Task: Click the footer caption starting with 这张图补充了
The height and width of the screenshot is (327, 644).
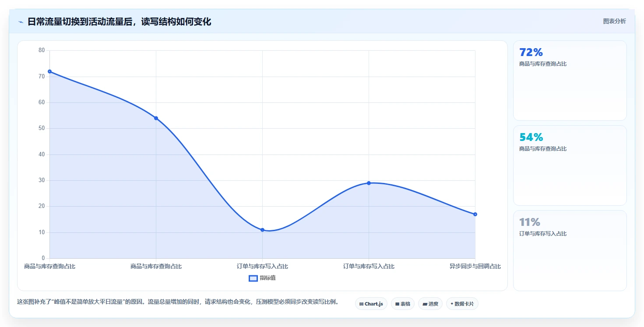Action: (179, 302)
